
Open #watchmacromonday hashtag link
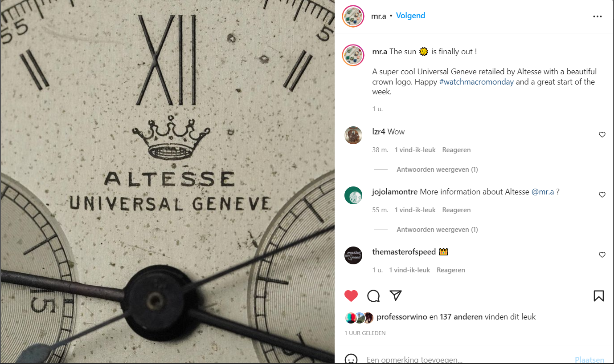pyautogui.click(x=476, y=82)
